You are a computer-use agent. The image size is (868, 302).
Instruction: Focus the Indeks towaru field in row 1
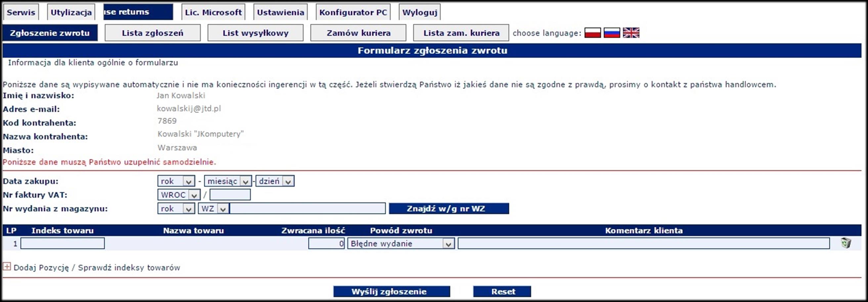63,243
